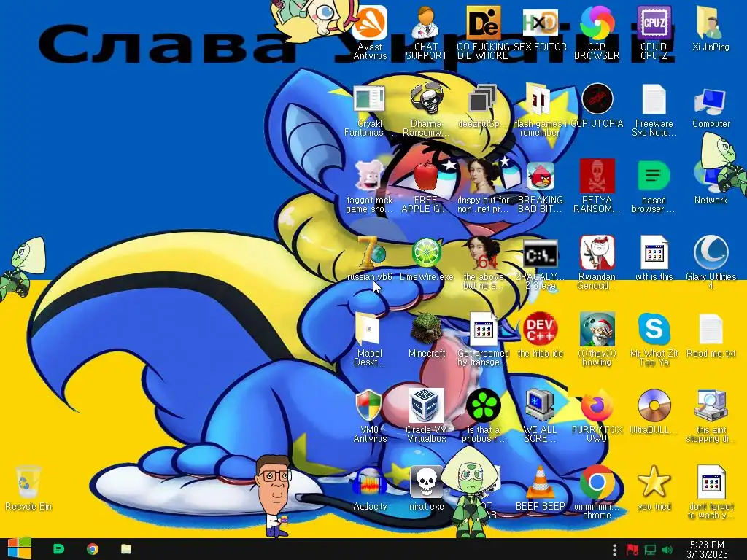
Task: Open the 'wtf is this' file
Action: coord(654,259)
